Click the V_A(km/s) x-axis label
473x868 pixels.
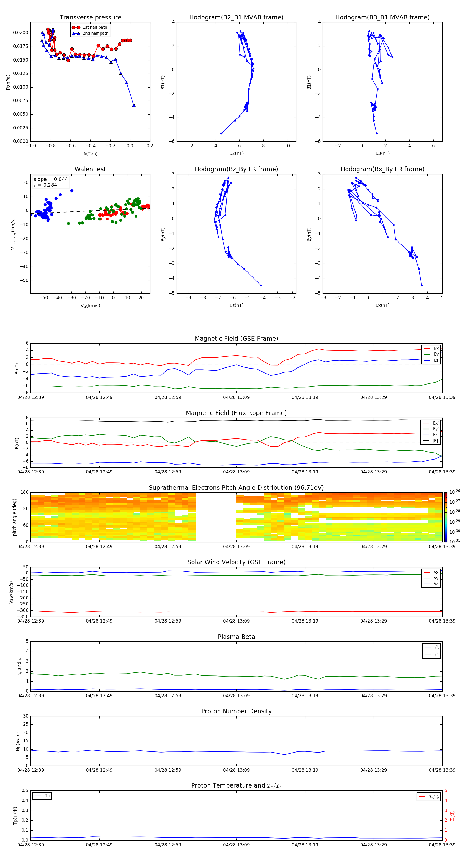90,306
